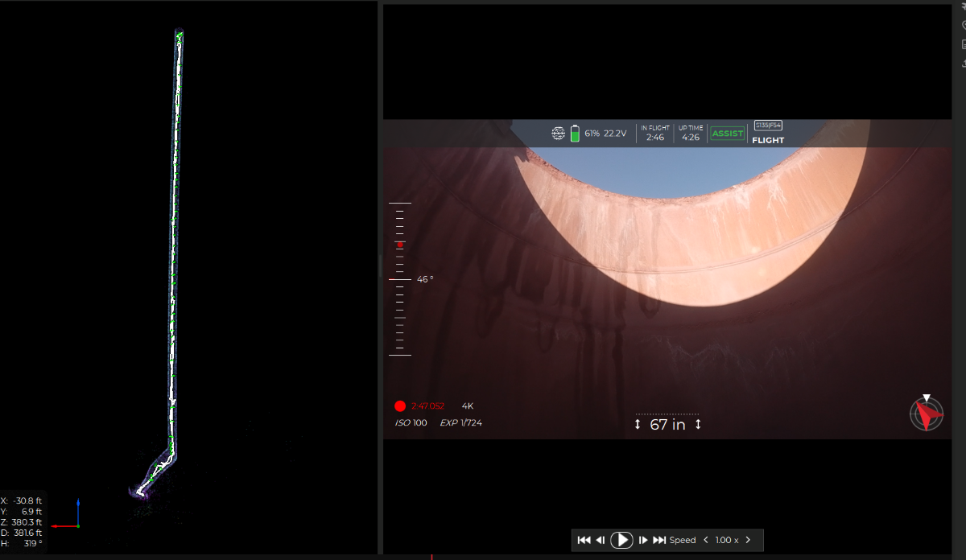This screenshot has height=560, width=966.
Task: Open the location pin panel in sidebar
Action: [x=964, y=26]
